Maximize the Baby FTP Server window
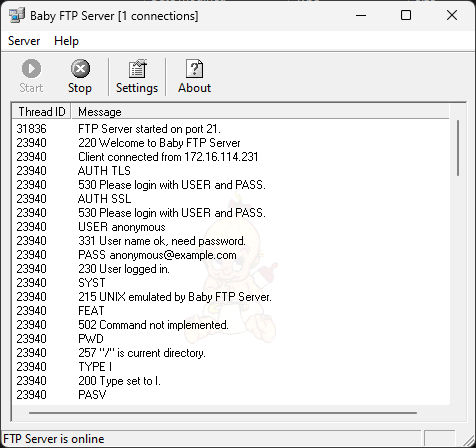 point(406,15)
